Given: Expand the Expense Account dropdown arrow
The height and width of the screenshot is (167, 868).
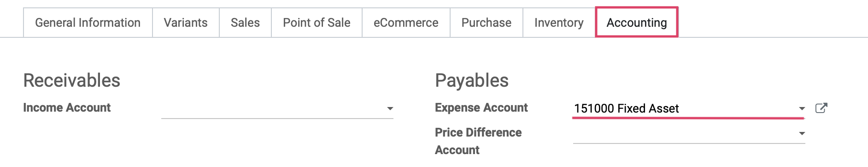Looking at the screenshot, I should tap(802, 108).
